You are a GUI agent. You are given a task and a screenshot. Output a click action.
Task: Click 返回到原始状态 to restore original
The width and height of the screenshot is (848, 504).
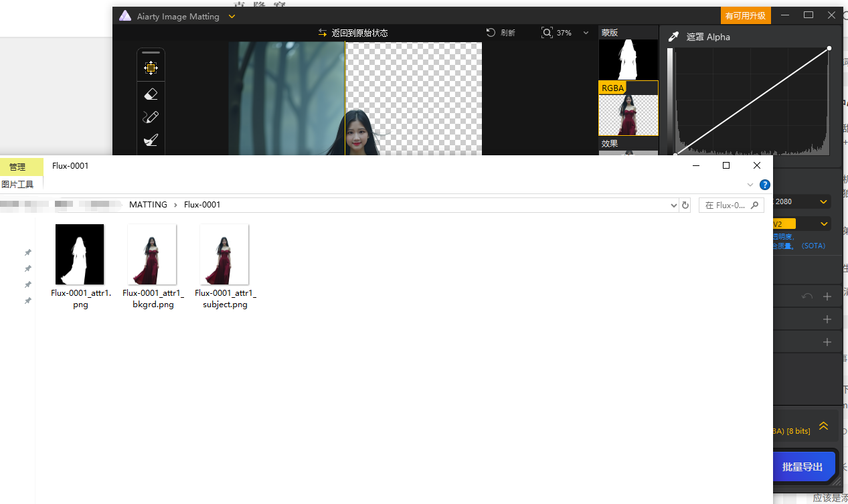tap(353, 33)
